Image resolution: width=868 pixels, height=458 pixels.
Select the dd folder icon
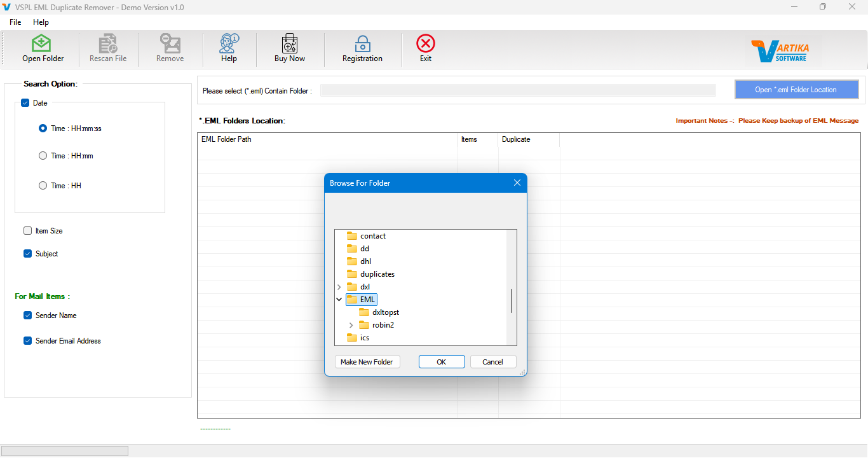[352, 249]
